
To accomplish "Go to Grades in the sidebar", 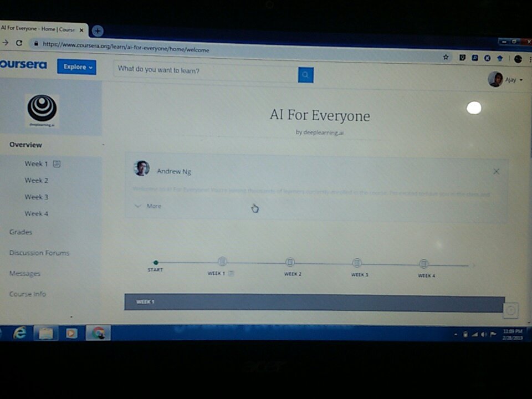I will 21,232.
